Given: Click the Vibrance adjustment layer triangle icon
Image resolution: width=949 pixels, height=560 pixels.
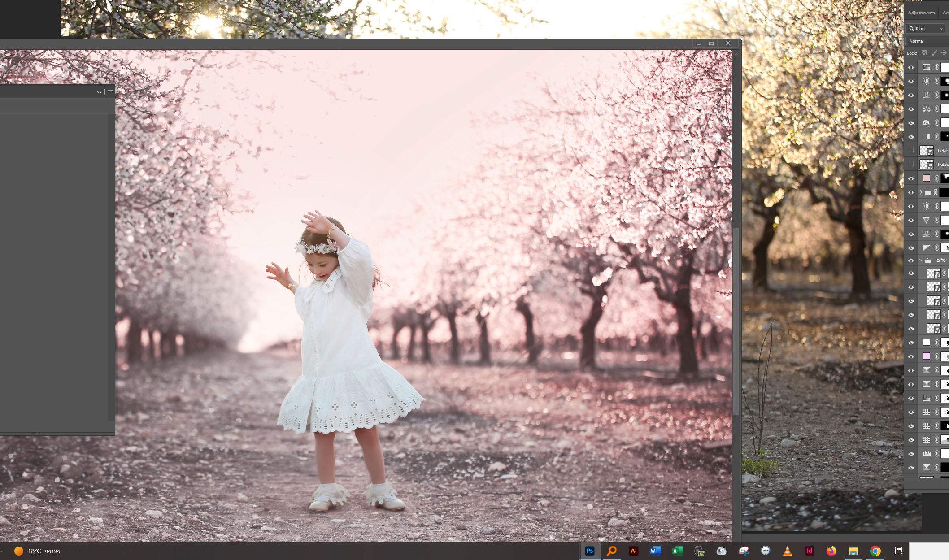Looking at the screenshot, I should tap(926, 220).
